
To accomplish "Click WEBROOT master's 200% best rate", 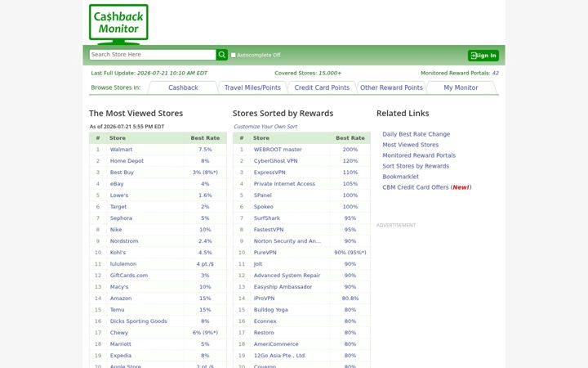I will [x=350, y=150].
